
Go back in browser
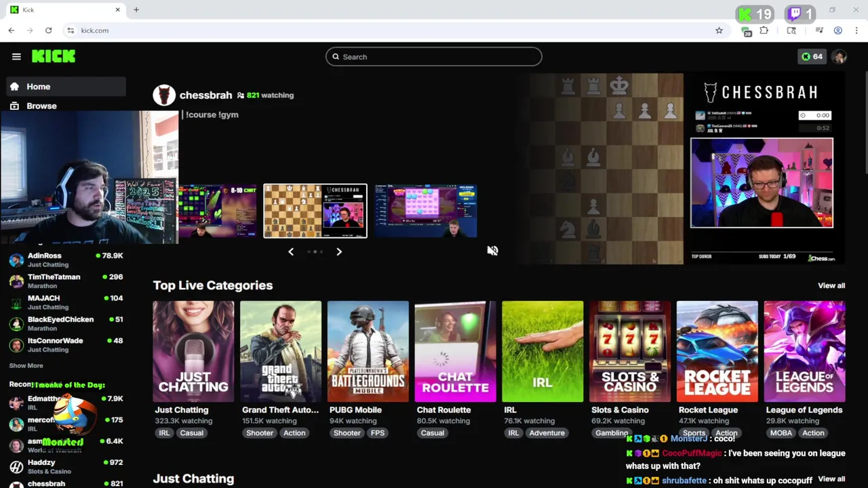pos(12,30)
